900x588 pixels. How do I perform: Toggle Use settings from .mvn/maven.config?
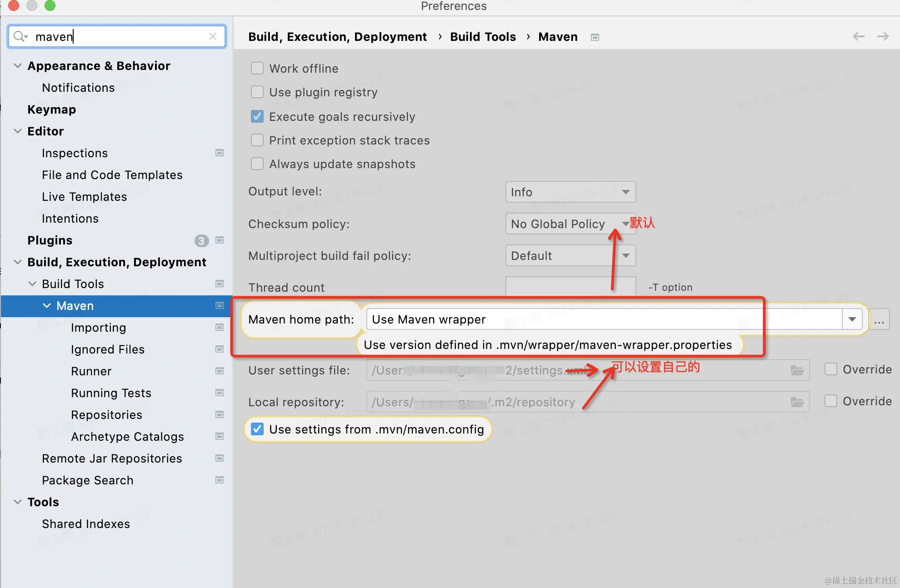tap(257, 429)
